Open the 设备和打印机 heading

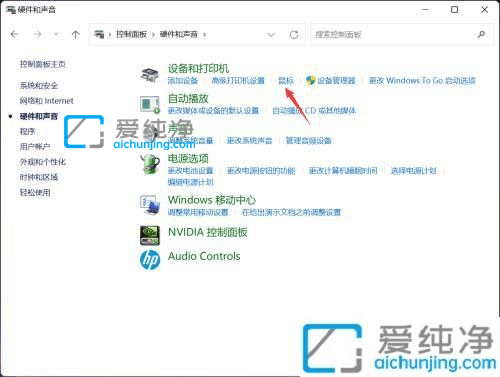[198, 69]
